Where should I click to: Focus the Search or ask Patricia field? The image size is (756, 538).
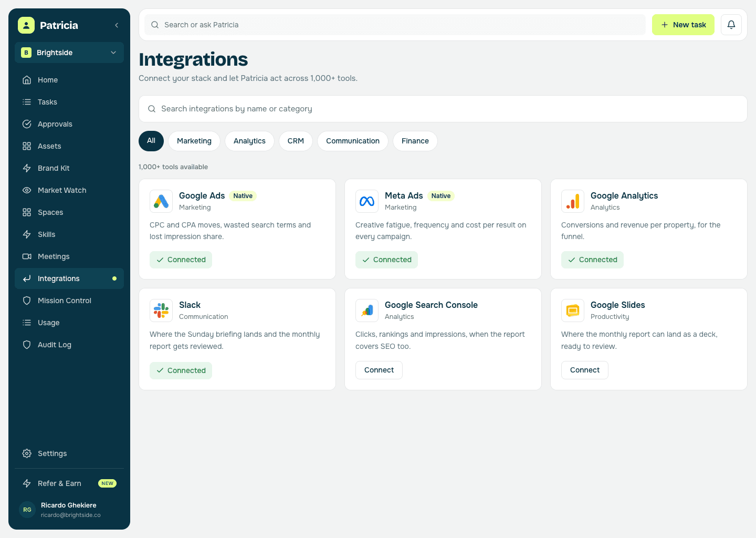tap(395, 25)
